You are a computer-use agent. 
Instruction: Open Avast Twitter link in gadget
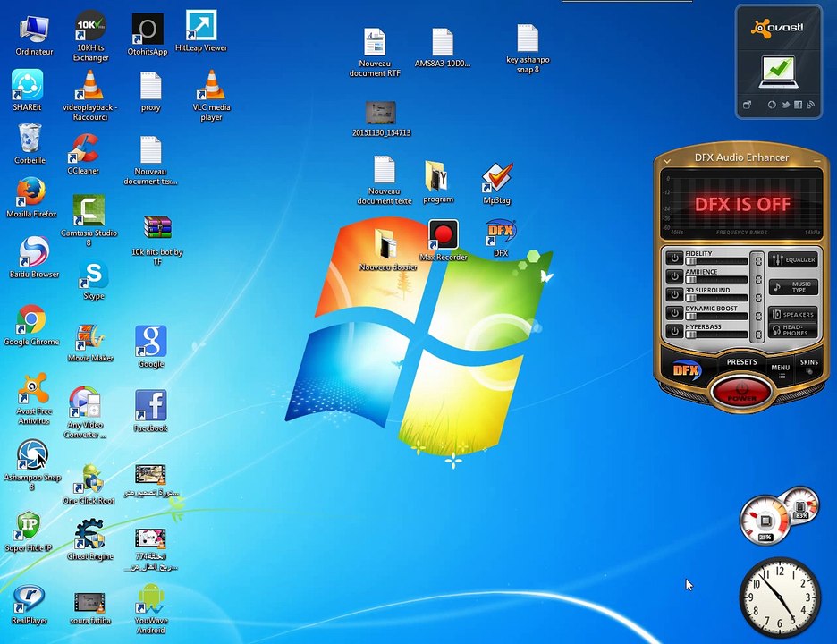[x=785, y=106]
